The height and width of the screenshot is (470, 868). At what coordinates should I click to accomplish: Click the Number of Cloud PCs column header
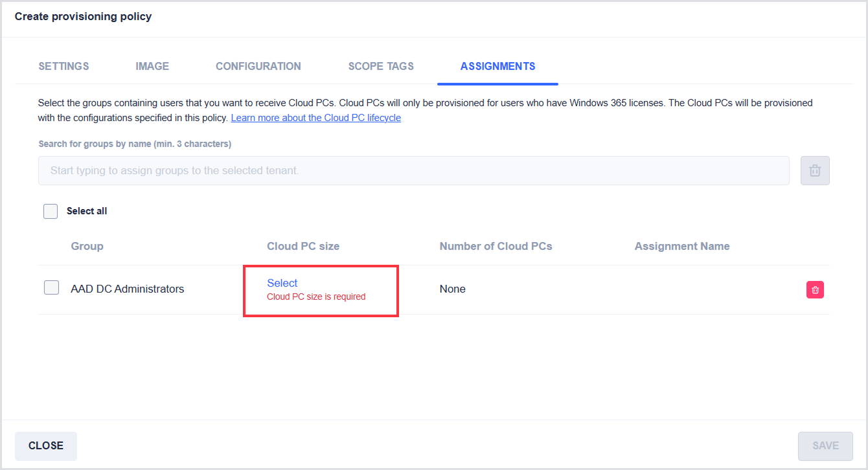[x=496, y=246]
